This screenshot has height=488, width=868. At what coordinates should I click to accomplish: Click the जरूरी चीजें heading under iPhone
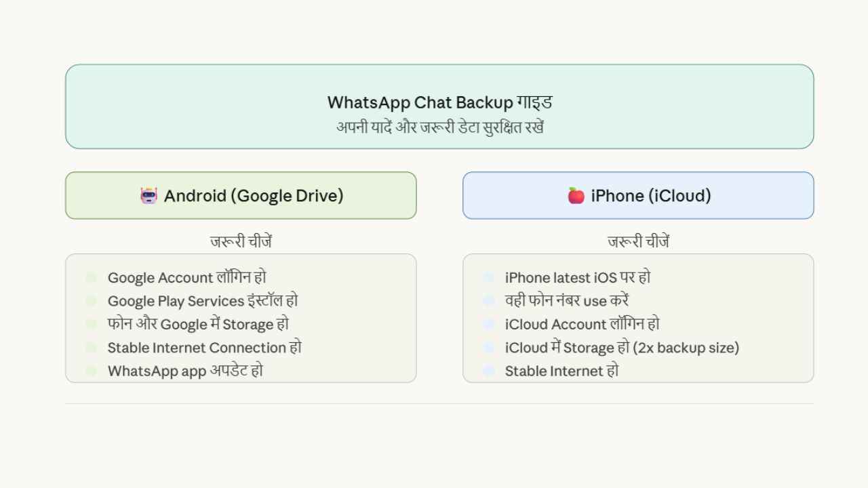pyautogui.click(x=638, y=241)
